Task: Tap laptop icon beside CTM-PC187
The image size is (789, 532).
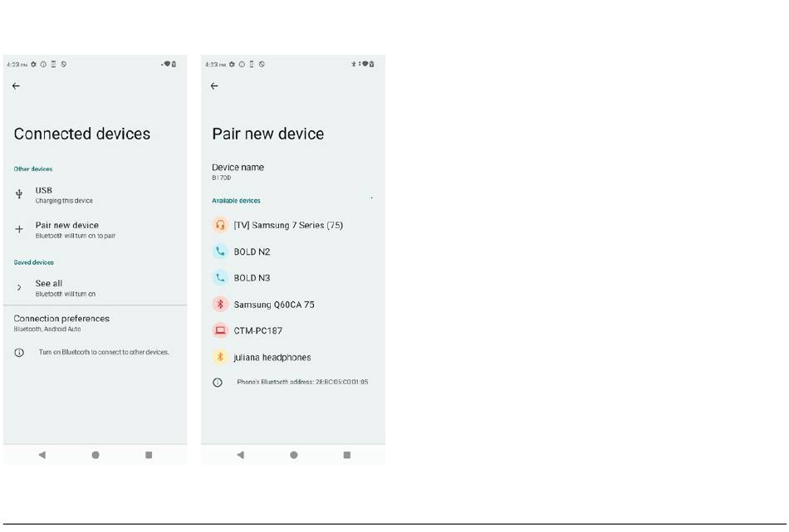Action: point(220,330)
